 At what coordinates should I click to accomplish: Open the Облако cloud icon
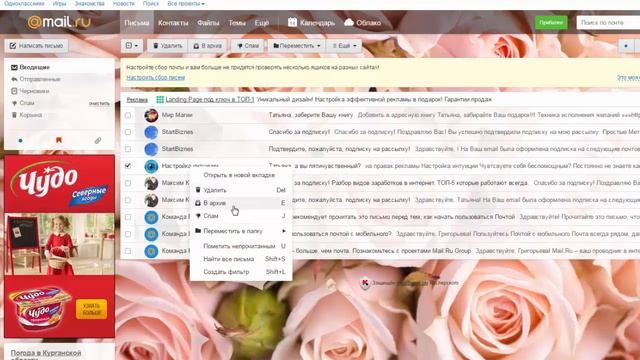349,22
